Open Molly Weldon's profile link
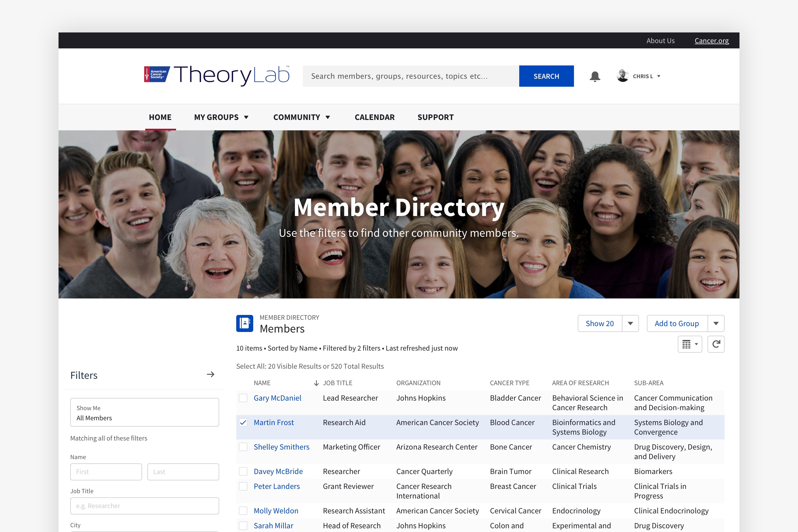The height and width of the screenshot is (532, 798). 276,511
